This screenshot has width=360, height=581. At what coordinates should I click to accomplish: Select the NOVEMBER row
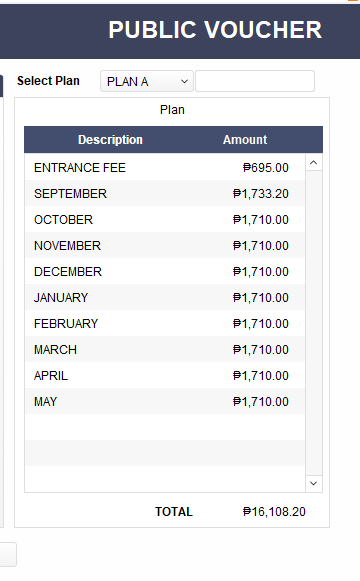tap(165, 245)
